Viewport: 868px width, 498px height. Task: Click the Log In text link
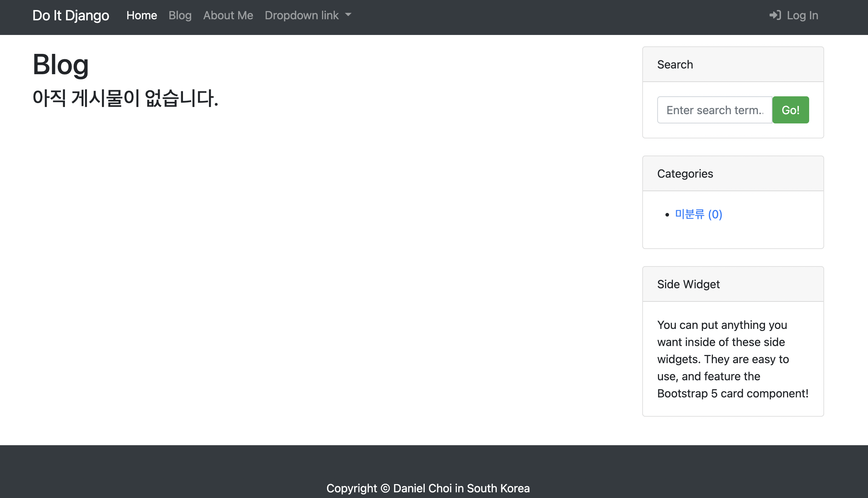[802, 15]
